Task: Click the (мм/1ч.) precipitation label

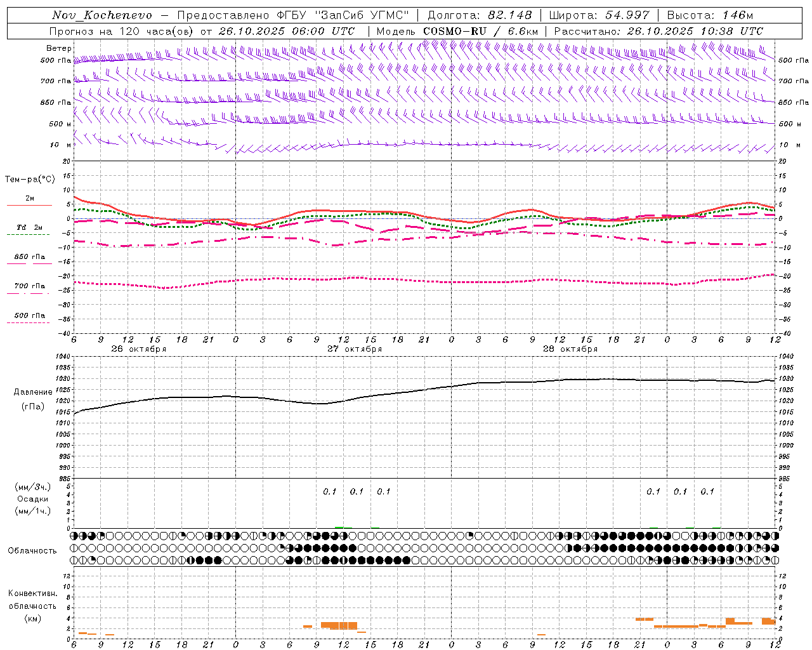Action: click(33, 512)
